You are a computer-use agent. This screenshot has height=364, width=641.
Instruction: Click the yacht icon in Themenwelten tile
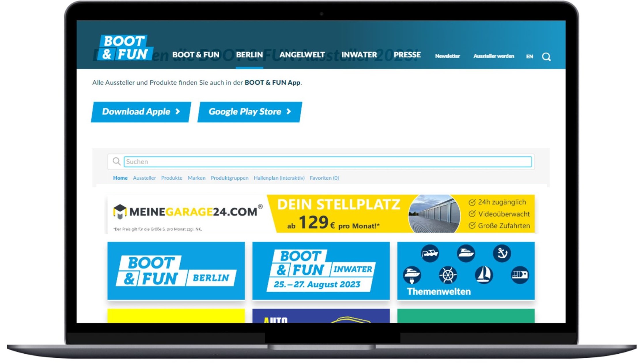click(466, 253)
